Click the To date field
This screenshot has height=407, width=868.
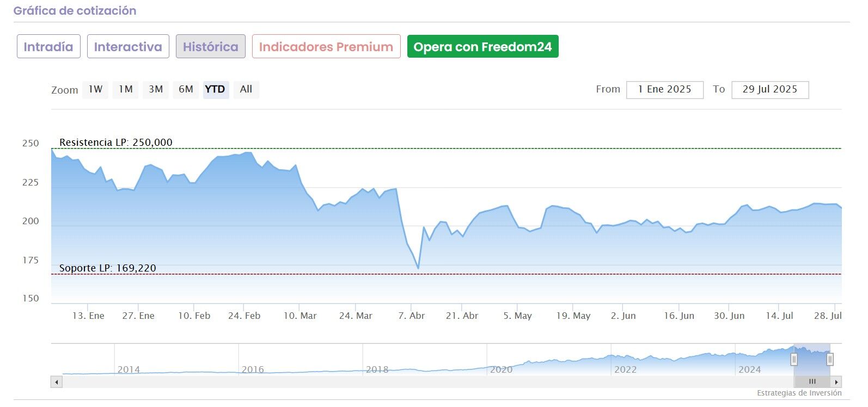click(769, 90)
